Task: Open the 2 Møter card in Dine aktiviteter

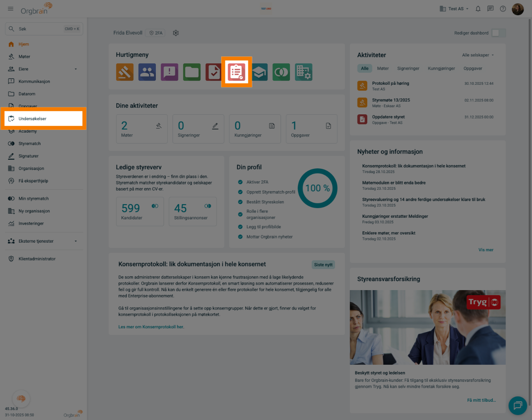Action: (x=142, y=129)
